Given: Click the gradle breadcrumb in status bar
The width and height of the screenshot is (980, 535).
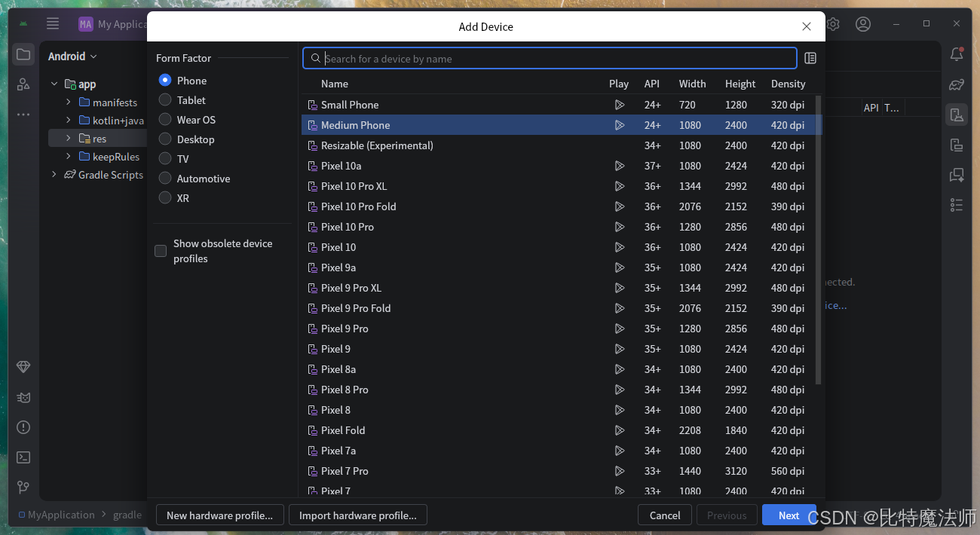Looking at the screenshot, I should tap(127, 515).
